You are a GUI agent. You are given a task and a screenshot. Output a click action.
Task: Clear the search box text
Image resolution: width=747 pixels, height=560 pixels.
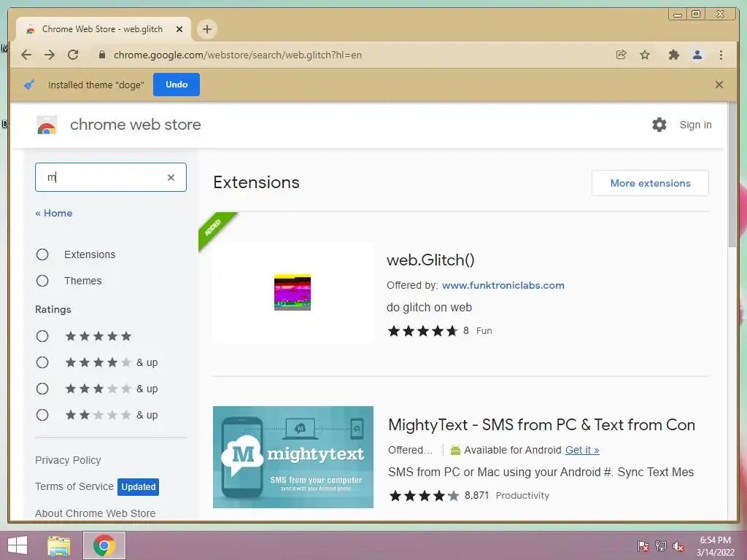[171, 177]
